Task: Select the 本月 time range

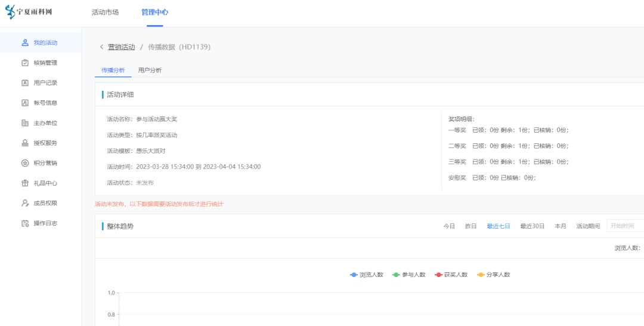Action: [x=560, y=226]
